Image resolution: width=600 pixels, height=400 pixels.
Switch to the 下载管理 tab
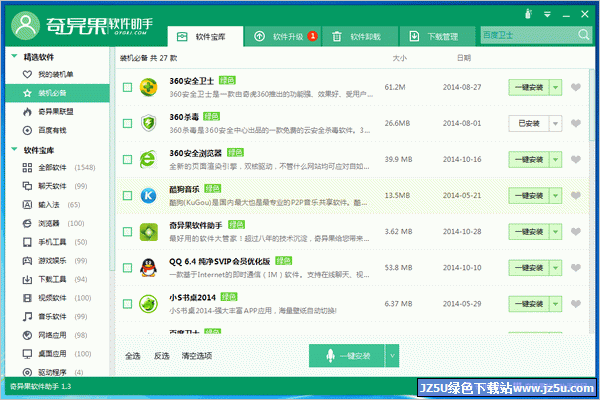click(437, 37)
